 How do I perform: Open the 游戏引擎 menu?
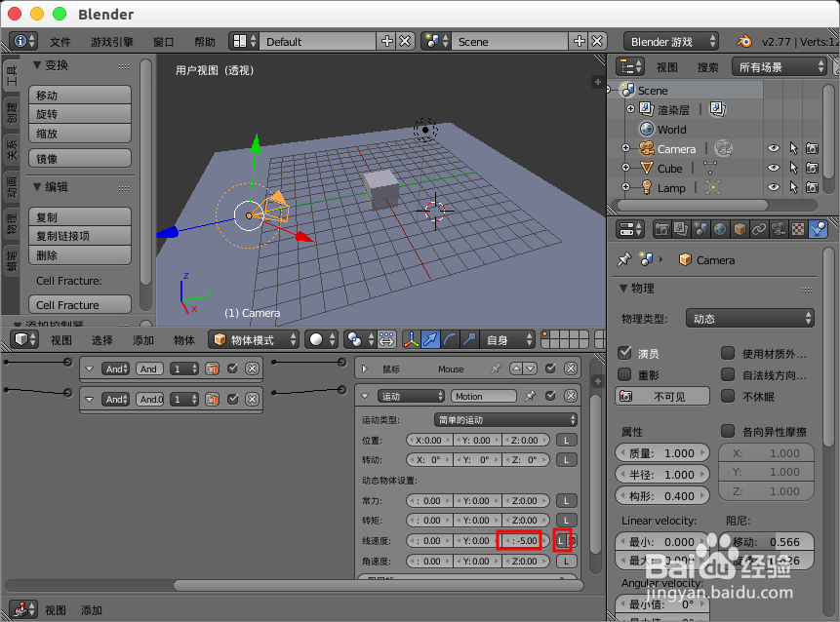tap(112, 42)
